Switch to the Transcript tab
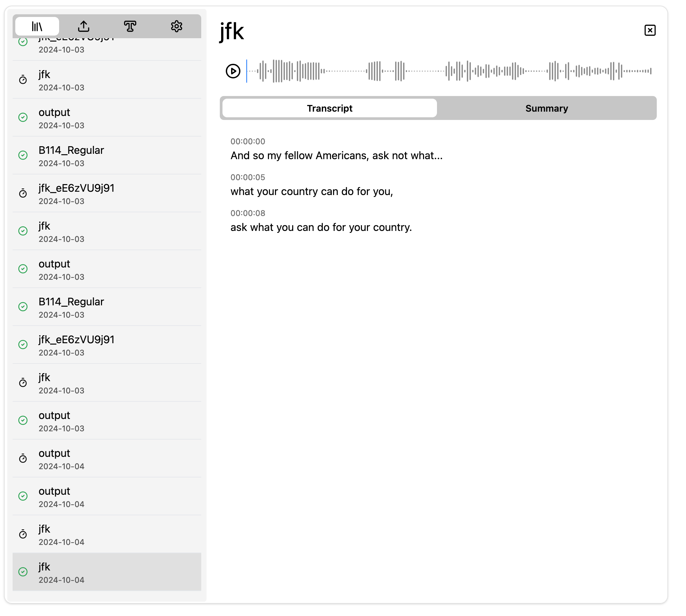686x616 pixels. coord(329,108)
